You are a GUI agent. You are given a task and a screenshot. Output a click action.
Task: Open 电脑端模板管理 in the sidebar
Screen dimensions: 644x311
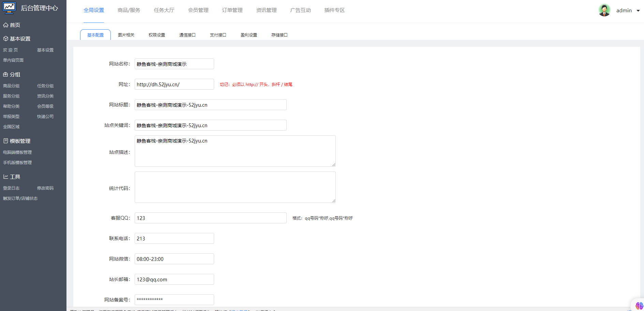[17, 152]
